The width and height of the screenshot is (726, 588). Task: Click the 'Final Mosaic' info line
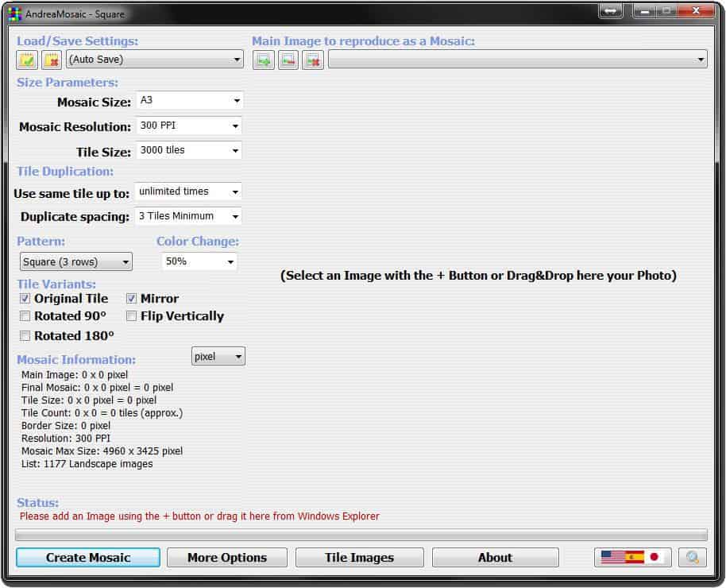pos(97,388)
